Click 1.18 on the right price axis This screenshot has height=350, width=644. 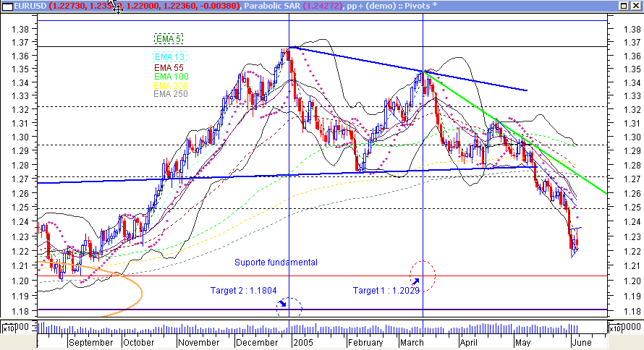point(632,312)
